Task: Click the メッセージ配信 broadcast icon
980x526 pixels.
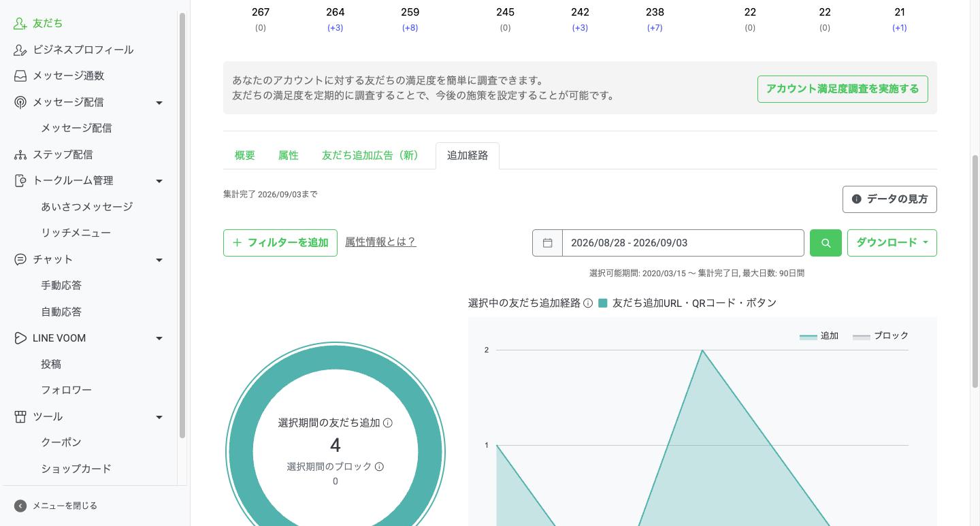Action: tap(20, 102)
